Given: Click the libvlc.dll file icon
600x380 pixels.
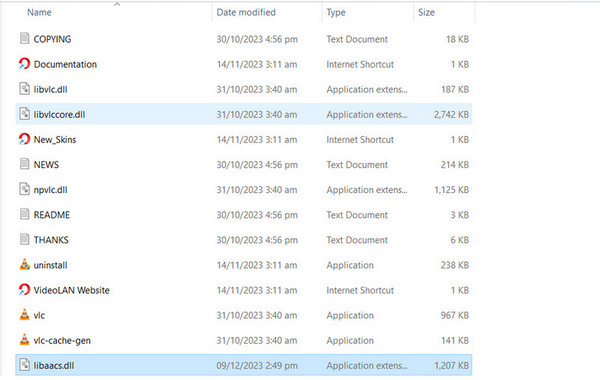Looking at the screenshot, I should coord(24,89).
